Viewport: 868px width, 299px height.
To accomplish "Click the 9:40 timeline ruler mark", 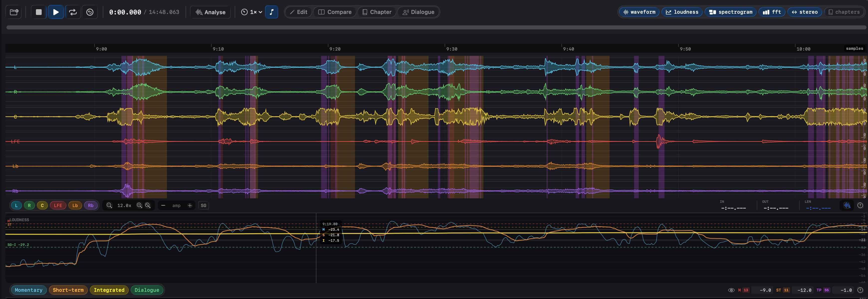I will pyautogui.click(x=568, y=49).
